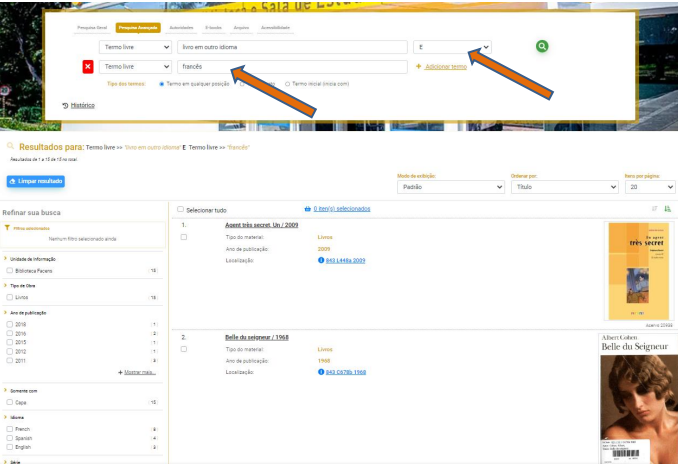This screenshot has width=678, height=464.
Task: Switch to the Pesquisa Geral tab
Action: pyautogui.click(x=94, y=28)
